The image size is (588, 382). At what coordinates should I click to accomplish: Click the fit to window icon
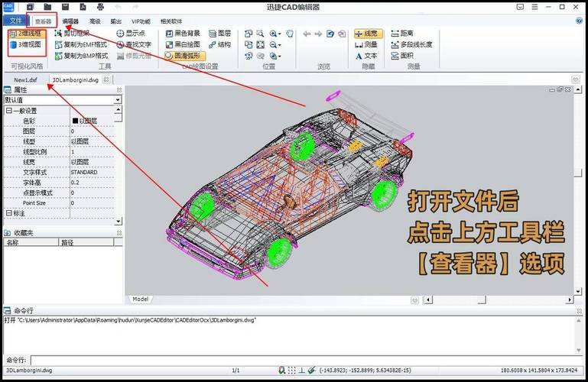(260, 44)
